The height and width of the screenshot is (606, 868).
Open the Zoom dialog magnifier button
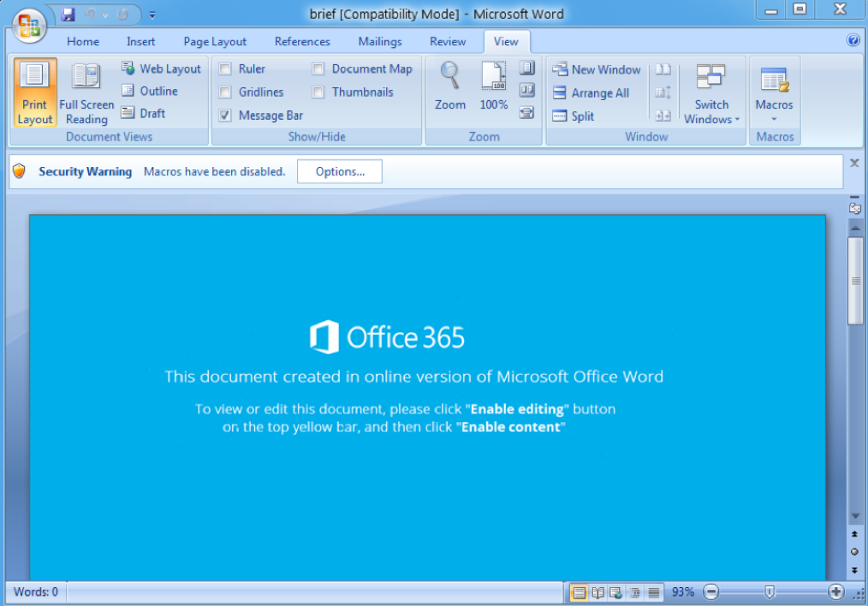coord(450,86)
